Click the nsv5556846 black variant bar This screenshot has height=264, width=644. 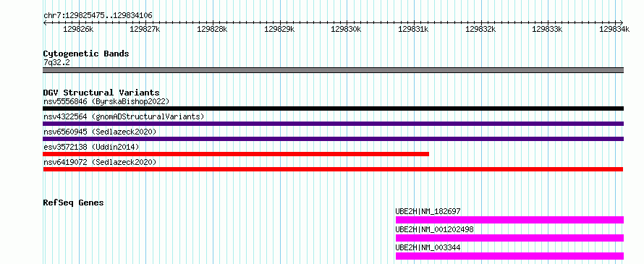pos(333,108)
